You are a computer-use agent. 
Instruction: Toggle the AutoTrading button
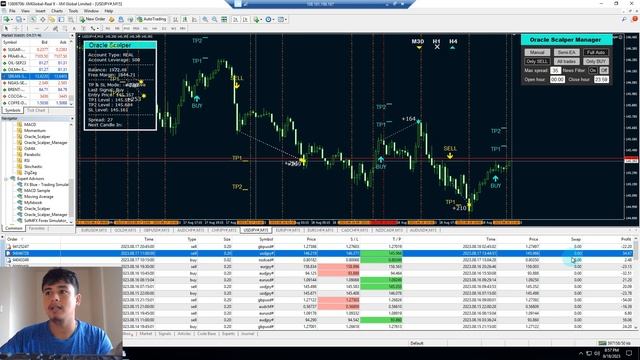pos(151,19)
